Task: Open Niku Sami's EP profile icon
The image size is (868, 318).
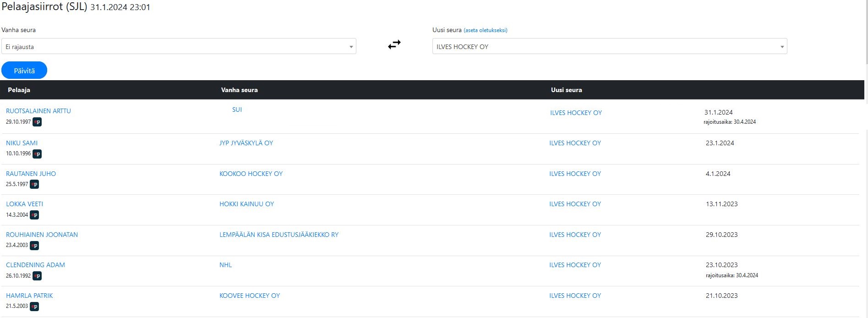Action: point(37,154)
